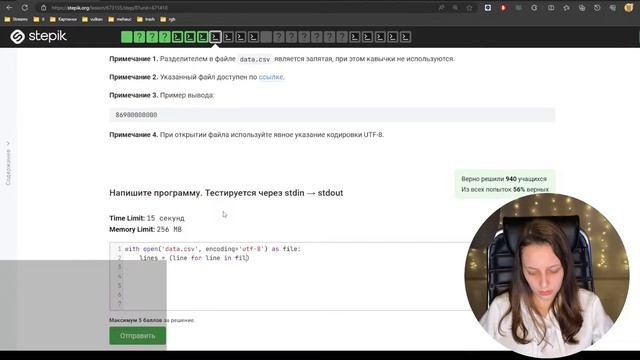Image resolution: width=640 pixels, height=360 pixels.
Task: Go to lesson step 4 question tile
Action: coord(164,37)
